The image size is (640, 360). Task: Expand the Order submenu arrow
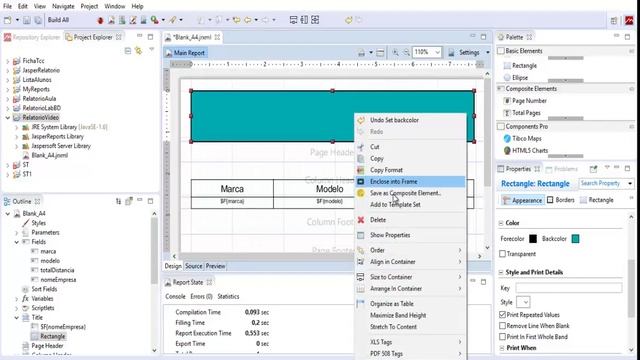pos(460,250)
